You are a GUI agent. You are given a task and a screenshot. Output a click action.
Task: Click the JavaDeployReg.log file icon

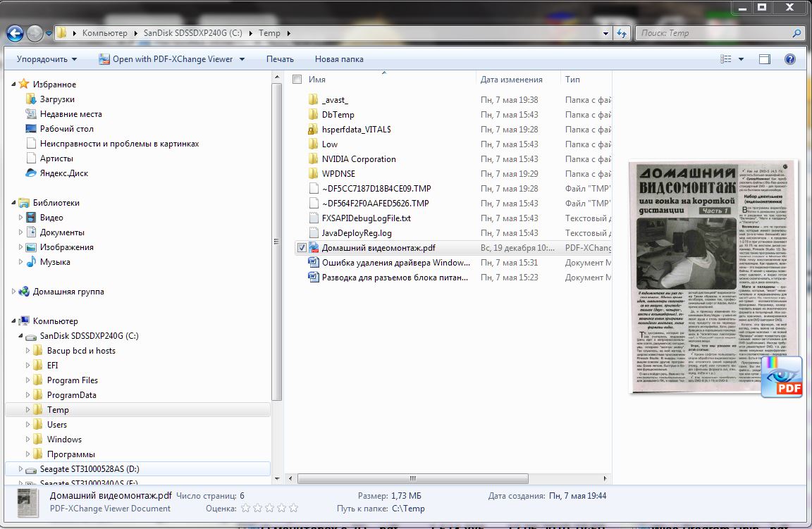[314, 233]
